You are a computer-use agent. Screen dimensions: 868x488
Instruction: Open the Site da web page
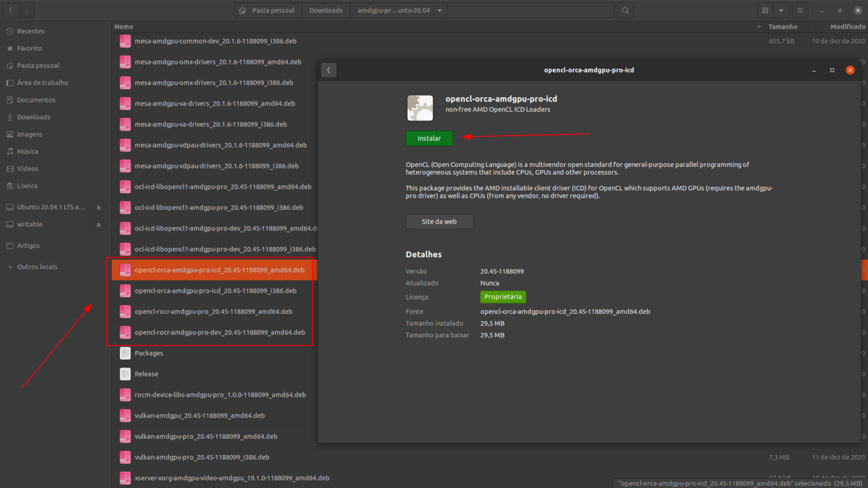pyautogui.click(x=439, y=221)
